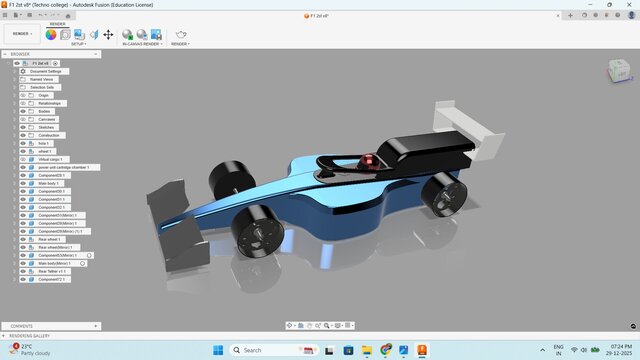Expand the Canvases folder
This screenshot has height=360, width=640.
(x=15, y=119)
